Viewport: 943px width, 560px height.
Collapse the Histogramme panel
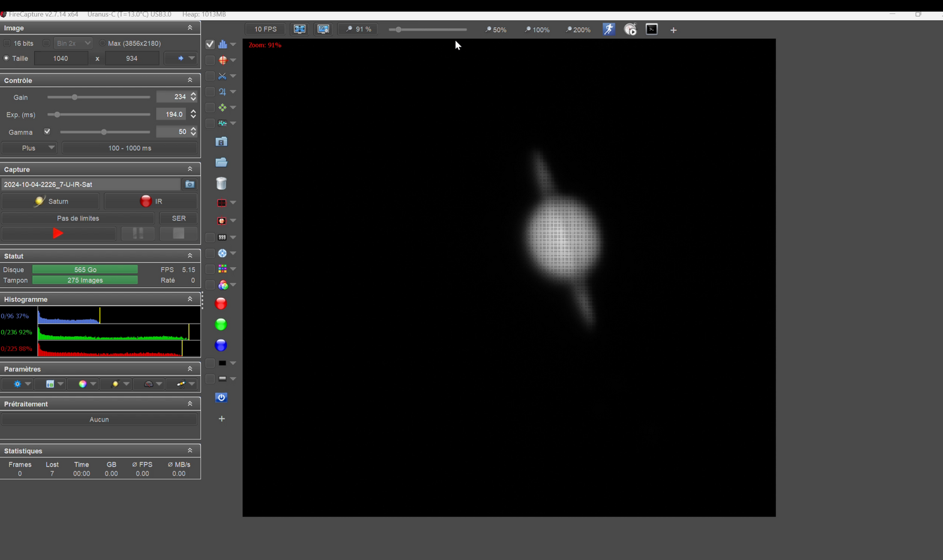(190, 299)
